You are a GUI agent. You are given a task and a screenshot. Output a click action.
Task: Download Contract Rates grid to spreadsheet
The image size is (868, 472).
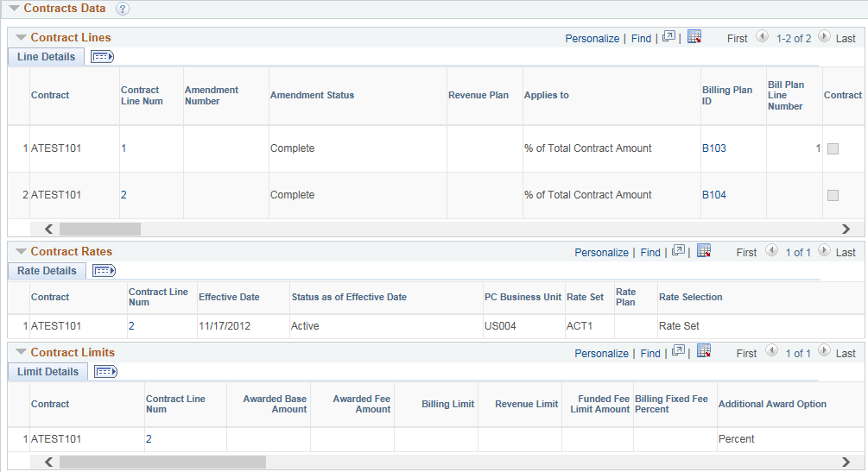704,250
